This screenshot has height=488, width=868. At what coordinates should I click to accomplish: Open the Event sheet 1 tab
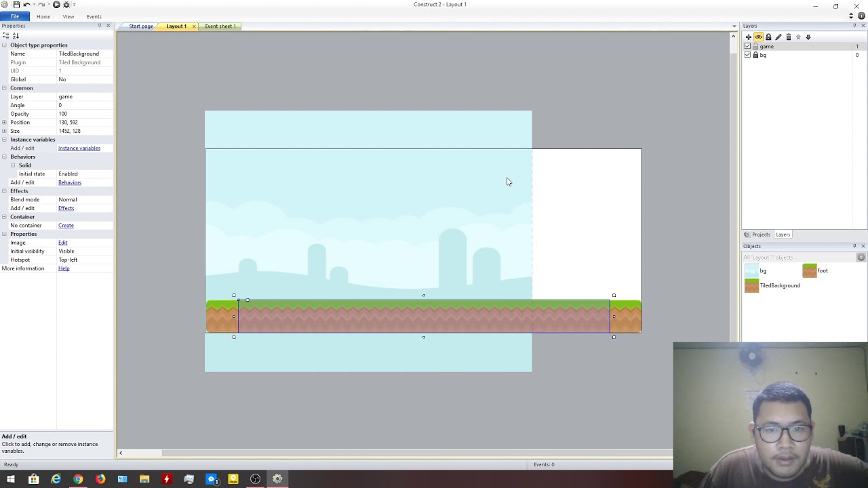[220, 26]
